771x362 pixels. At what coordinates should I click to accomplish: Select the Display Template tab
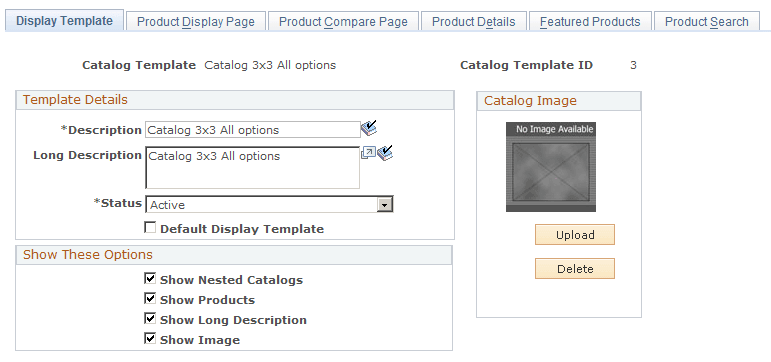click(64, 21)
